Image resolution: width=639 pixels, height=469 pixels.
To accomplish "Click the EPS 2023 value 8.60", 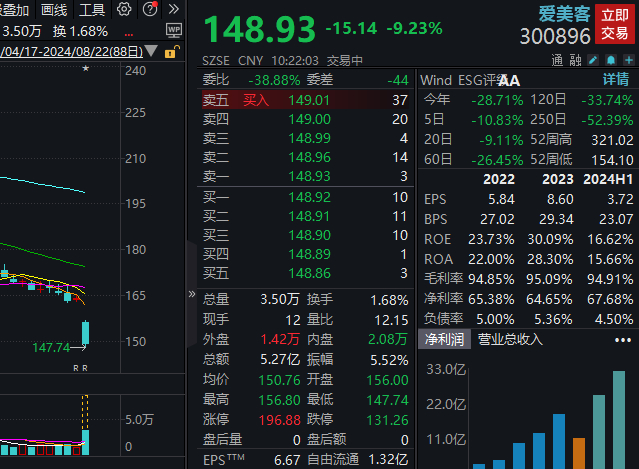I will tap(560, 199).
